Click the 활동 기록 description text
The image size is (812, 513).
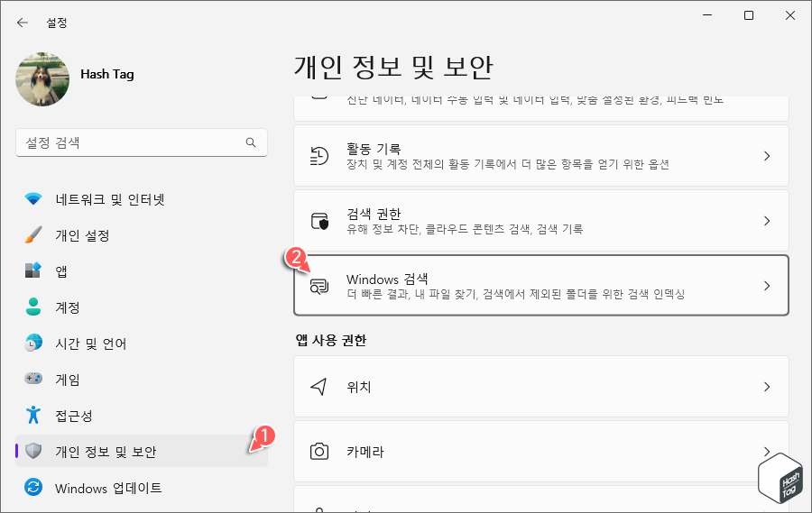pos(507,165)
